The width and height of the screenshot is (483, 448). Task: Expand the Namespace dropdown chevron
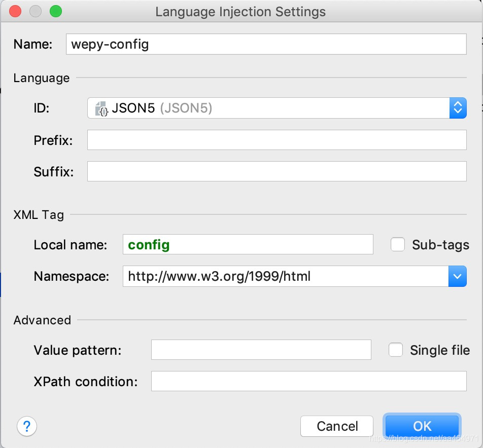[x=458, y=276]
